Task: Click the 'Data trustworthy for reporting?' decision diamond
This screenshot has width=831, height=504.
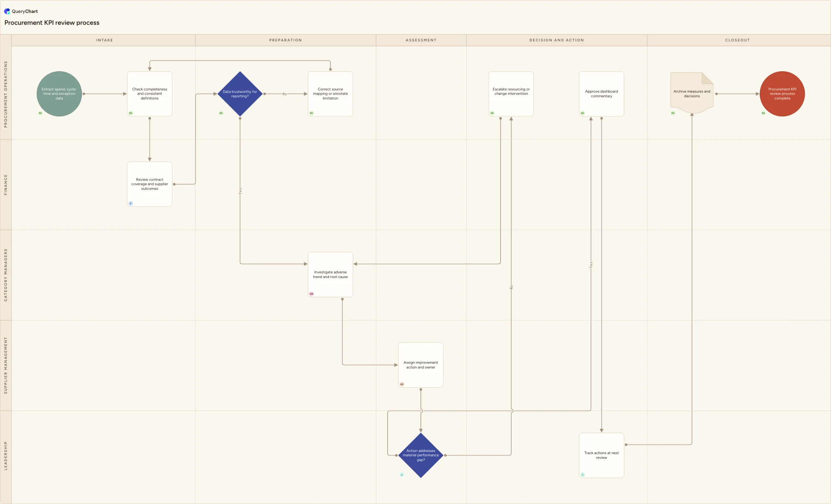Action: [x=240, y=94]
